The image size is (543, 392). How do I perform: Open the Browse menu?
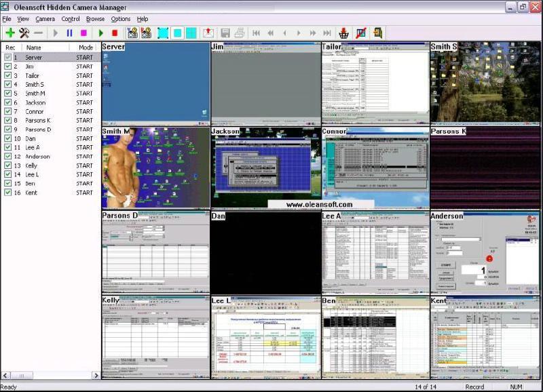[x=95, y=19]
